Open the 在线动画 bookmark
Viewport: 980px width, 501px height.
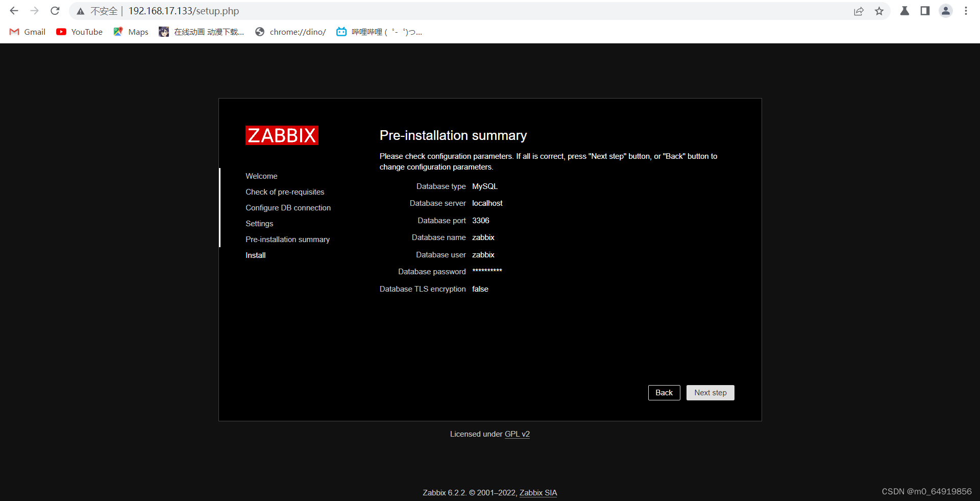202,32
